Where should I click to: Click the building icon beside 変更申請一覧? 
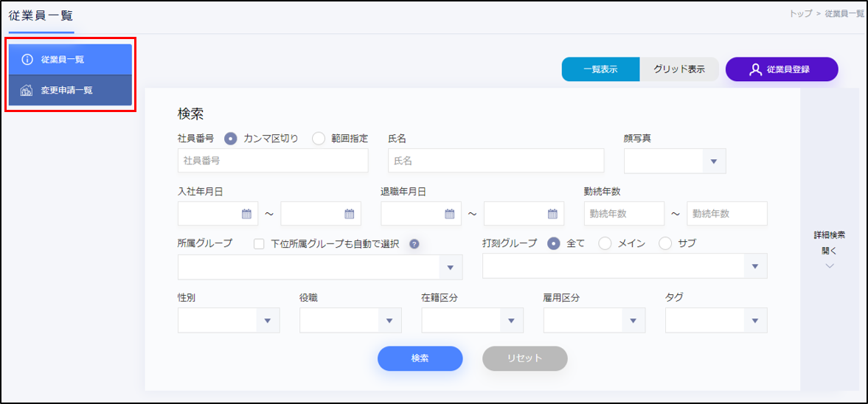tap(27, 91)
